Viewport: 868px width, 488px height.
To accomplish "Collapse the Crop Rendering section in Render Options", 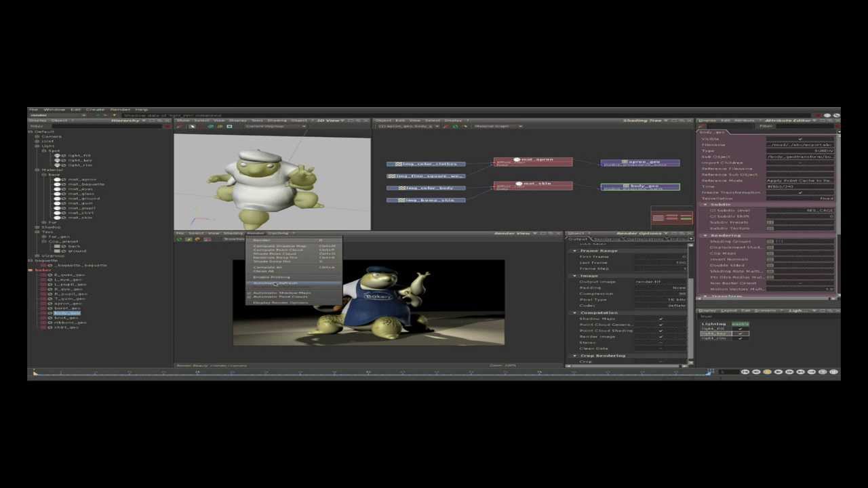I will [x=574, y=356].
